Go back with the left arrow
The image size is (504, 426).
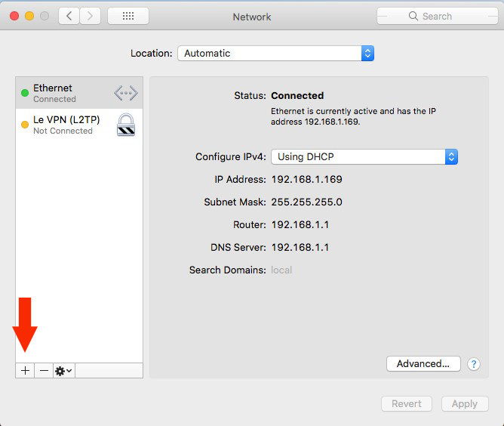69,16
